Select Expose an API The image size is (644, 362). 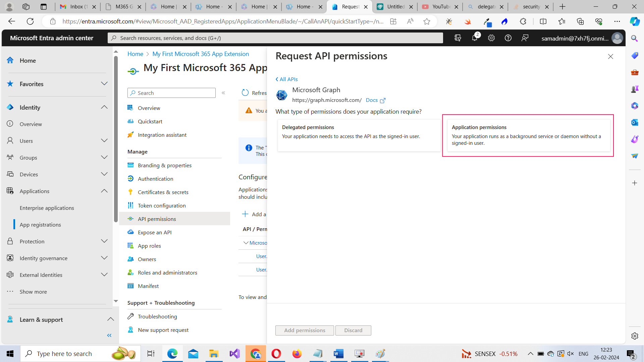tap(154, 232)
